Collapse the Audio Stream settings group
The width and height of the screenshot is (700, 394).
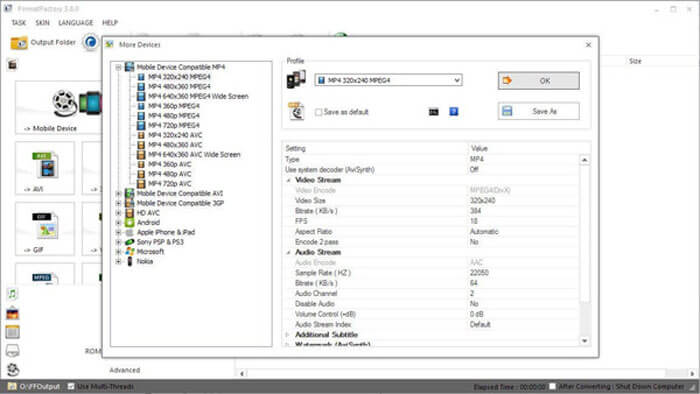click(288, 253)
